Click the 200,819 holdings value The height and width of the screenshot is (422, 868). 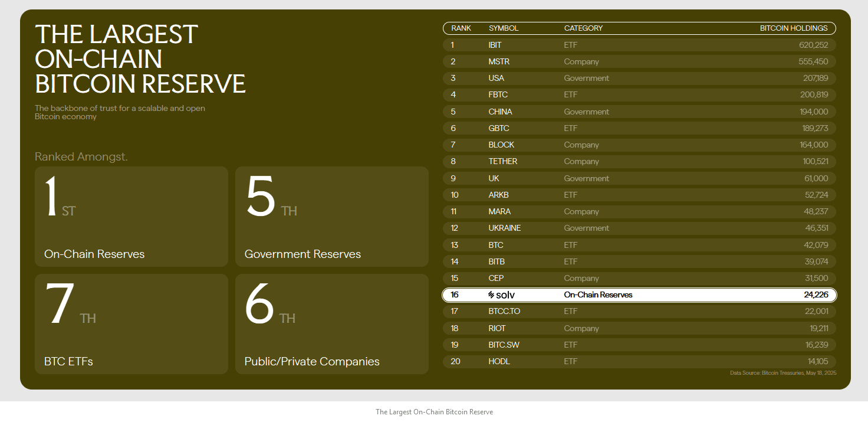(814, 94)
